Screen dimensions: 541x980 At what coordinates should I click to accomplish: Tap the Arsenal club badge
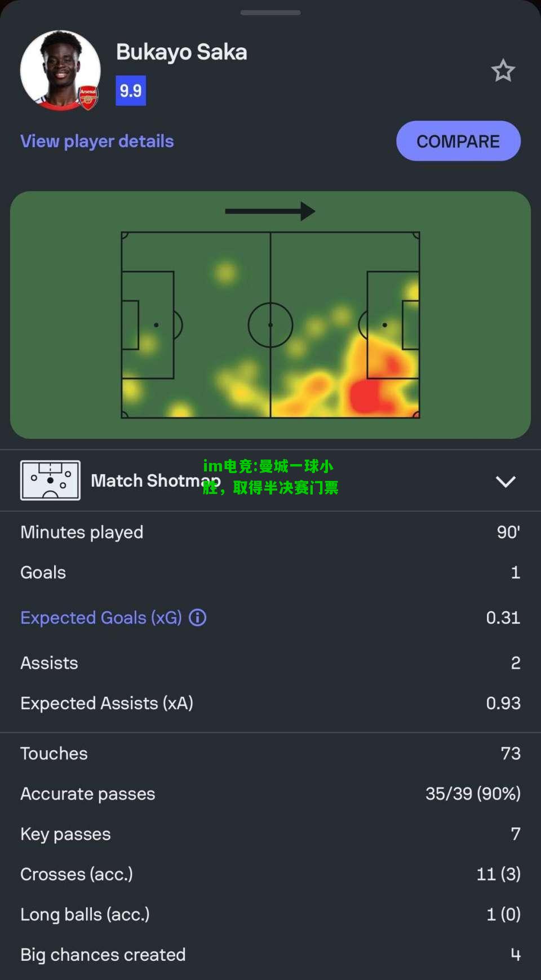click(x=88, y=97)
